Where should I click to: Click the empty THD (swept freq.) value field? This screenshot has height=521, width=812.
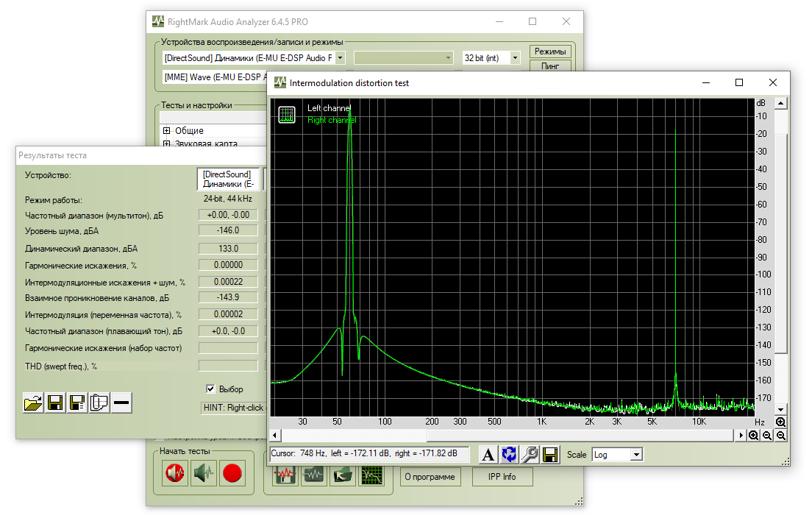[228, 366]
